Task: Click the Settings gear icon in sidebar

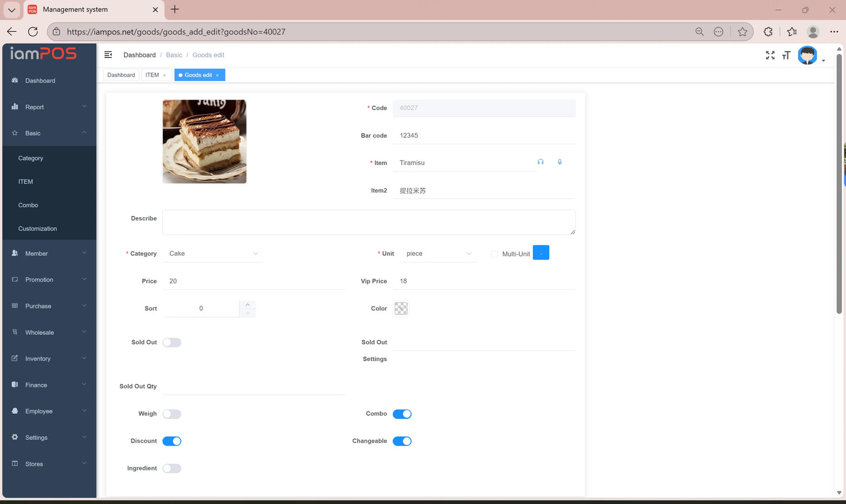Action: (x=15, y=437)
